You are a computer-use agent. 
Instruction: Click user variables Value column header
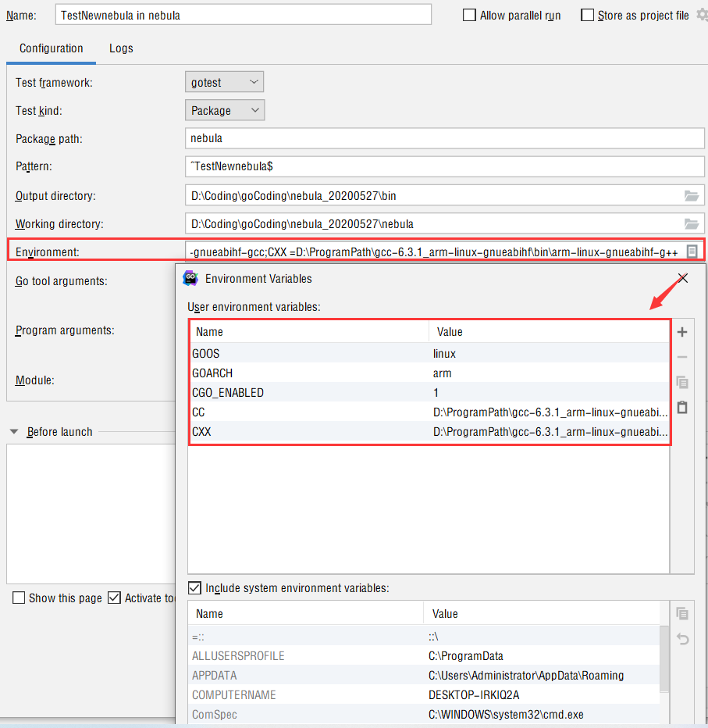pyautogui.click(x=549, y=331)
